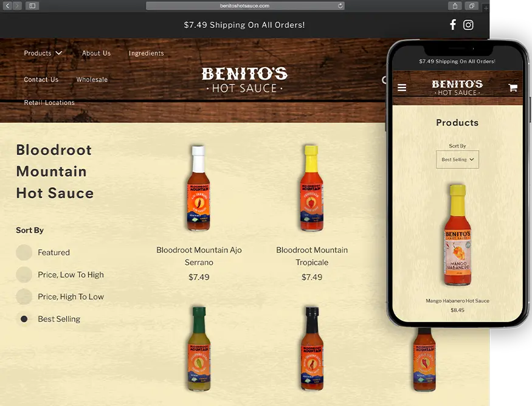Image resolution: width=532 pixels, height=406 pixels.
Task: Add a new tab with plus icon
Action: click(x=486, y=8)
